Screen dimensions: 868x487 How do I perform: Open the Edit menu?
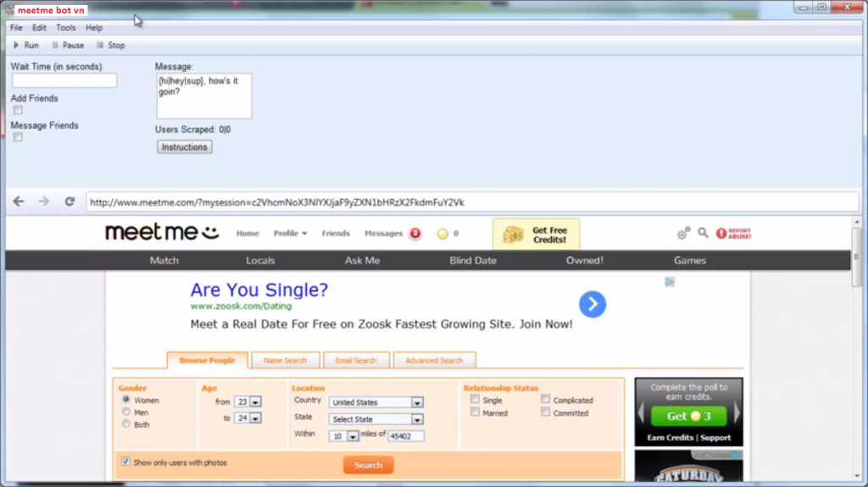(x=39, y=28)
